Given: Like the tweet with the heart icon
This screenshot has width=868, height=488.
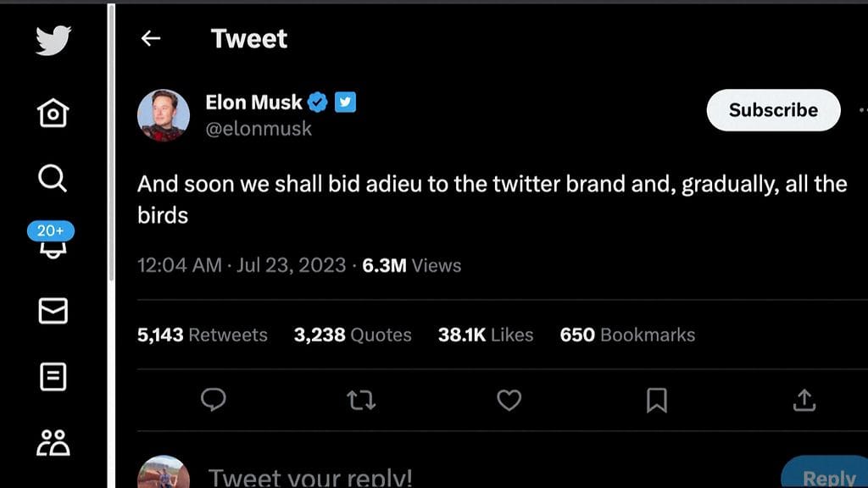Looking at the screenshot, I should pos(509,401).
